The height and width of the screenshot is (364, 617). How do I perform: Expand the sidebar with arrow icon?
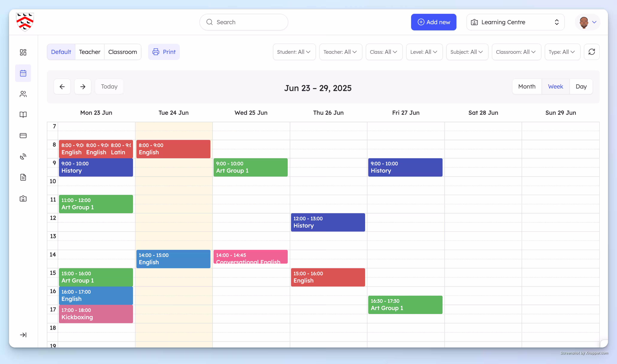[23, 335]
